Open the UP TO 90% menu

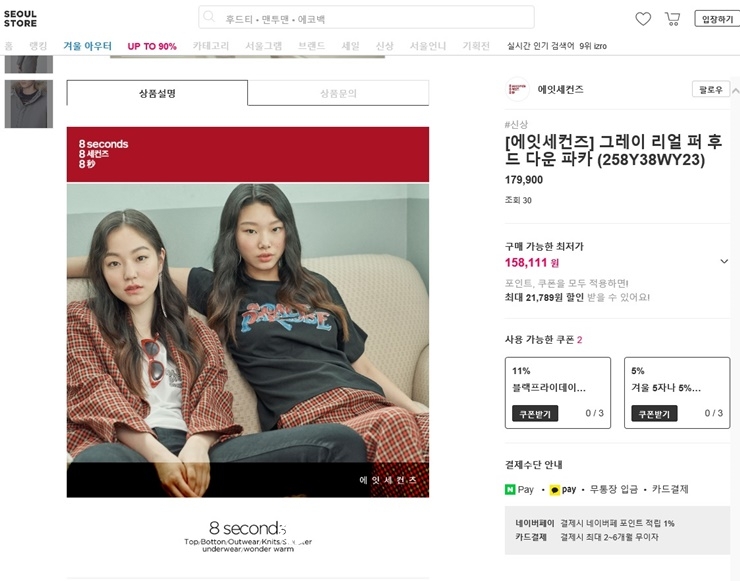pyautogui.click(x=152, y=46)
